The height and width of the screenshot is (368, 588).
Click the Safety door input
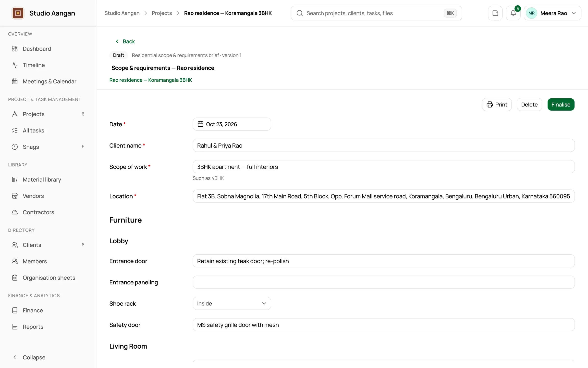(384, 325)
